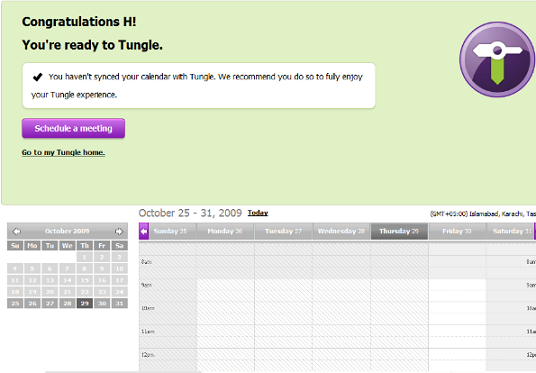Click the Su weekday header in mini calendar
The height and width of the screenshot is (373, 536).
coord(15,245)
